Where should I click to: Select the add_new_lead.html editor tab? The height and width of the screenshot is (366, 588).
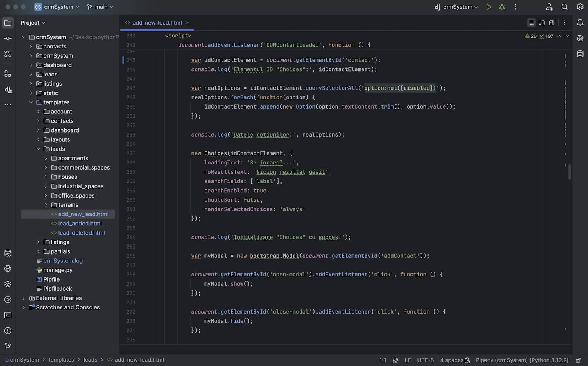(157, 23)
